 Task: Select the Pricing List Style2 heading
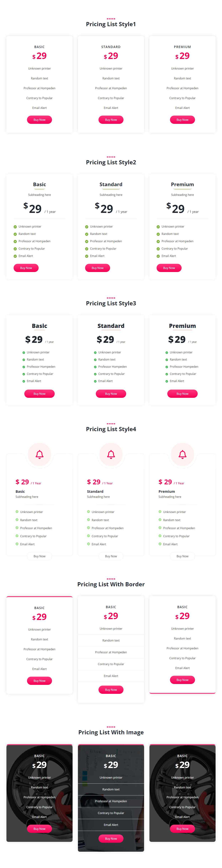111,162
